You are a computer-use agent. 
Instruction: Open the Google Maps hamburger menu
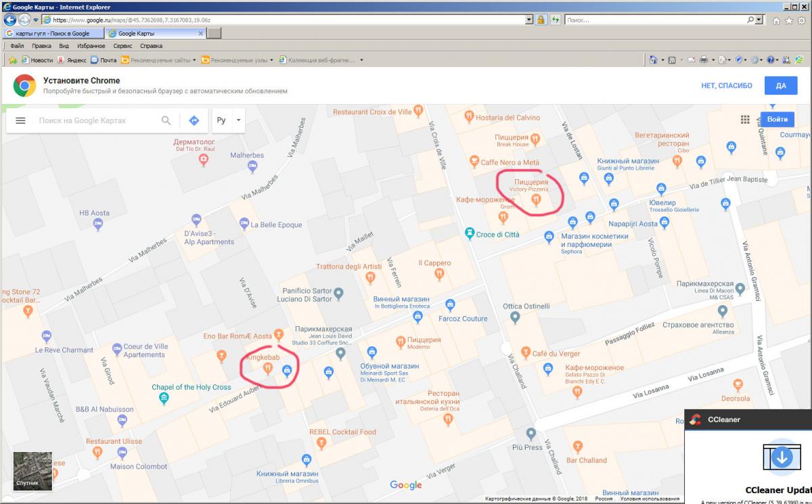(20, 120)
